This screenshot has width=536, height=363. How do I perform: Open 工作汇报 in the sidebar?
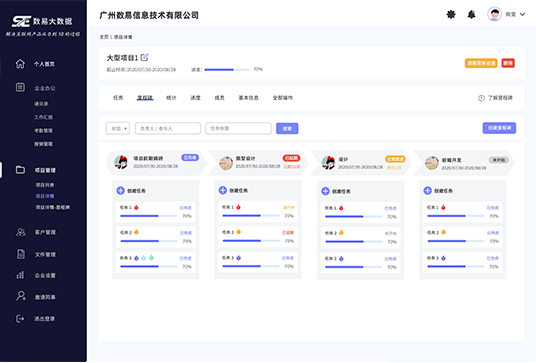tap(43, 117)
